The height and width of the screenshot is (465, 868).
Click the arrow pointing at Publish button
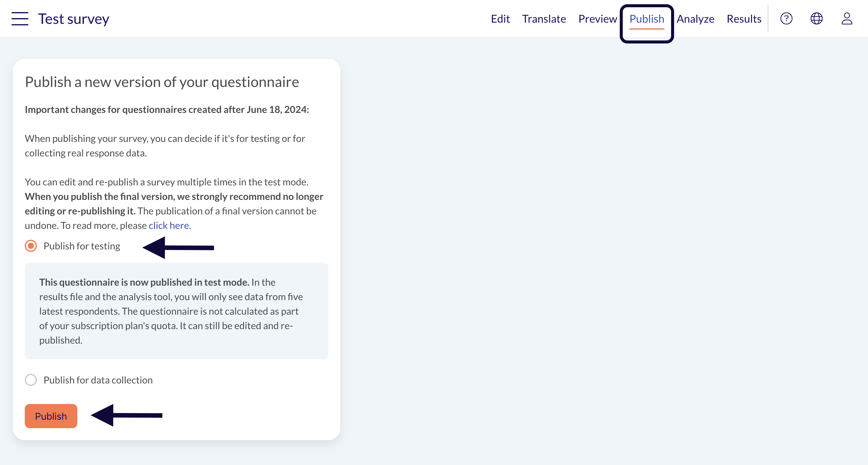pos(127,415)
